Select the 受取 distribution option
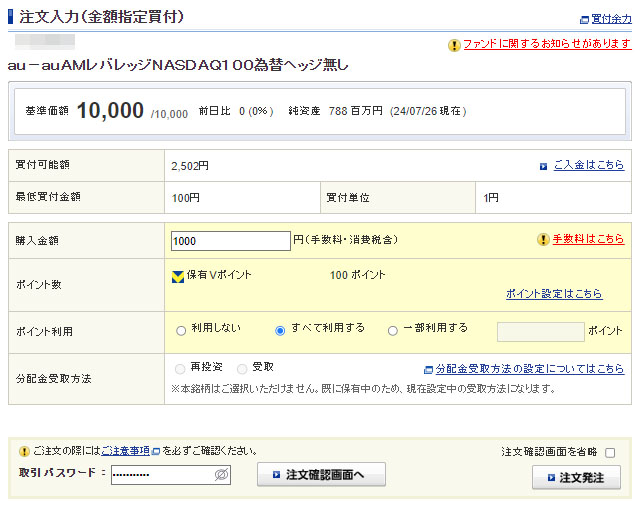The width and height of the screenshot is (640, 509). pos(242,368)
